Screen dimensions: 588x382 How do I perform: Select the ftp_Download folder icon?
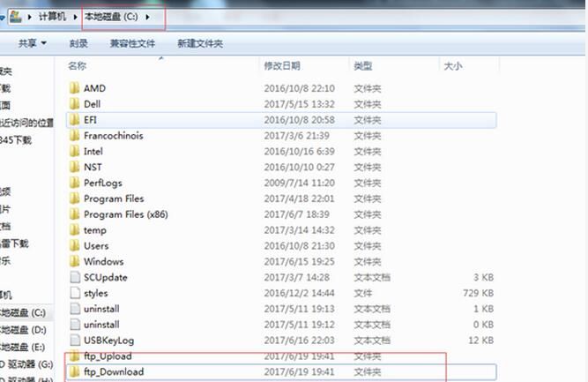point(74,372)
